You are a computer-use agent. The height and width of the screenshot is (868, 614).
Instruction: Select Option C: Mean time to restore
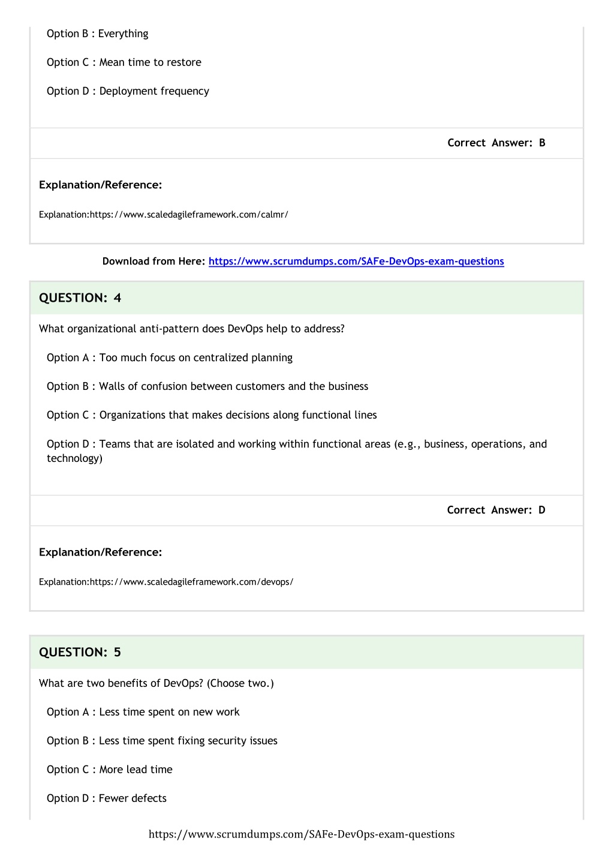[x=124, y=62]
